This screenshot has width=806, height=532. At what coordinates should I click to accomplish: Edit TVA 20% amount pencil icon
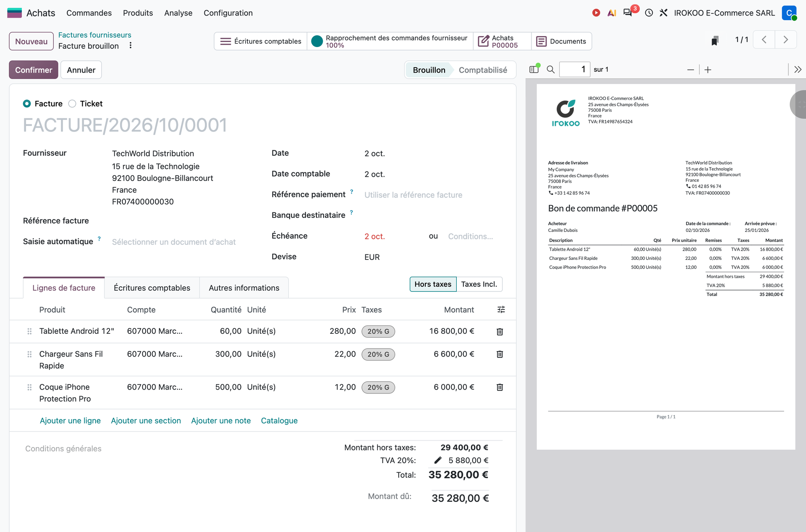[x=438, y=460]
